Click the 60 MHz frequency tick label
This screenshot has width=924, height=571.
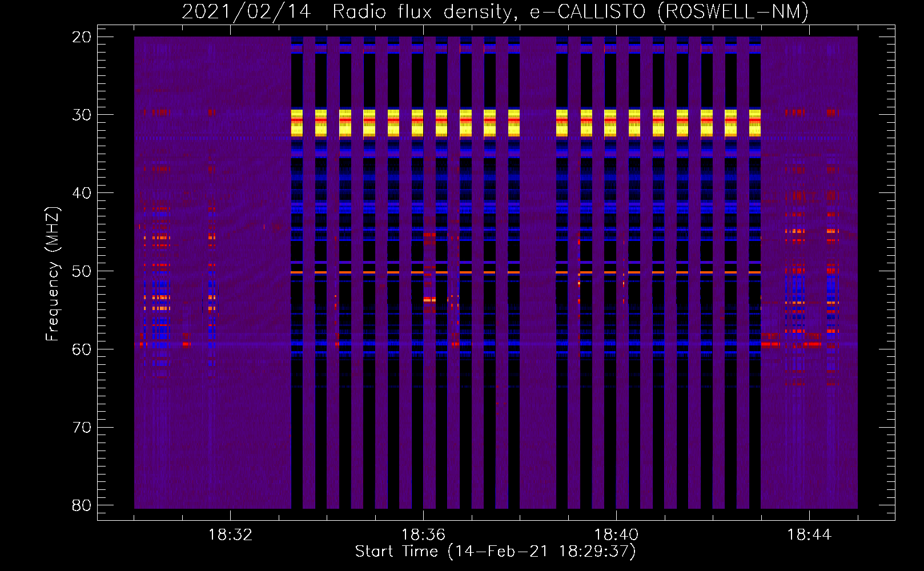tap(82, 349)
